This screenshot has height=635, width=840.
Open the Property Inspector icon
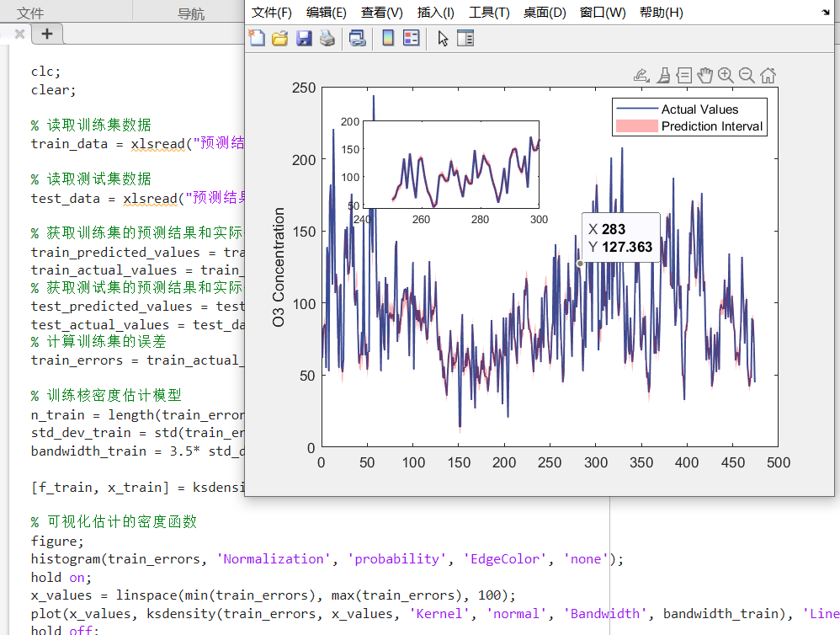coord(465,38)
